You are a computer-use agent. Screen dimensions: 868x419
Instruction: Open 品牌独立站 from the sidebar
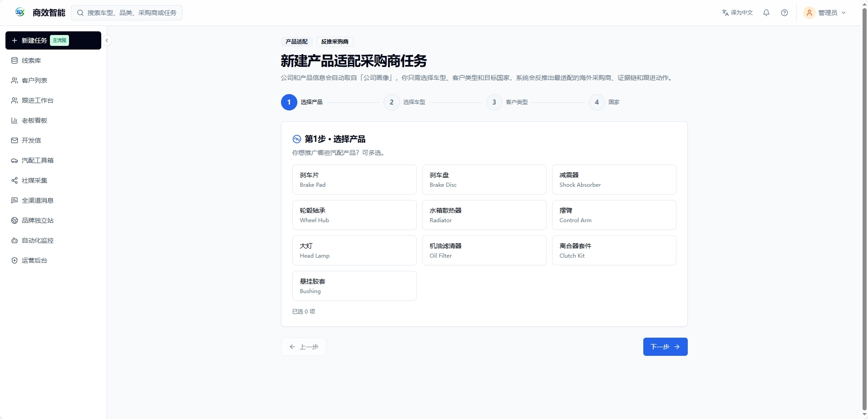[x=53, y=220]
